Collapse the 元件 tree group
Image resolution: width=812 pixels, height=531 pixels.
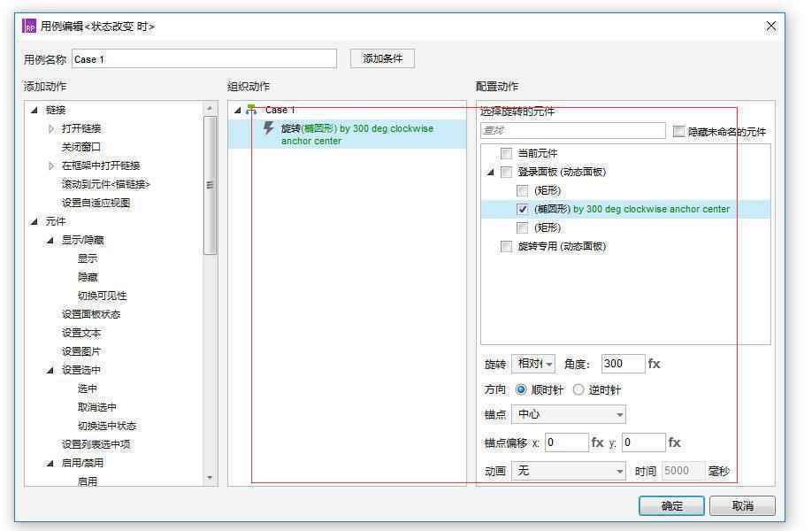[34, 222]
